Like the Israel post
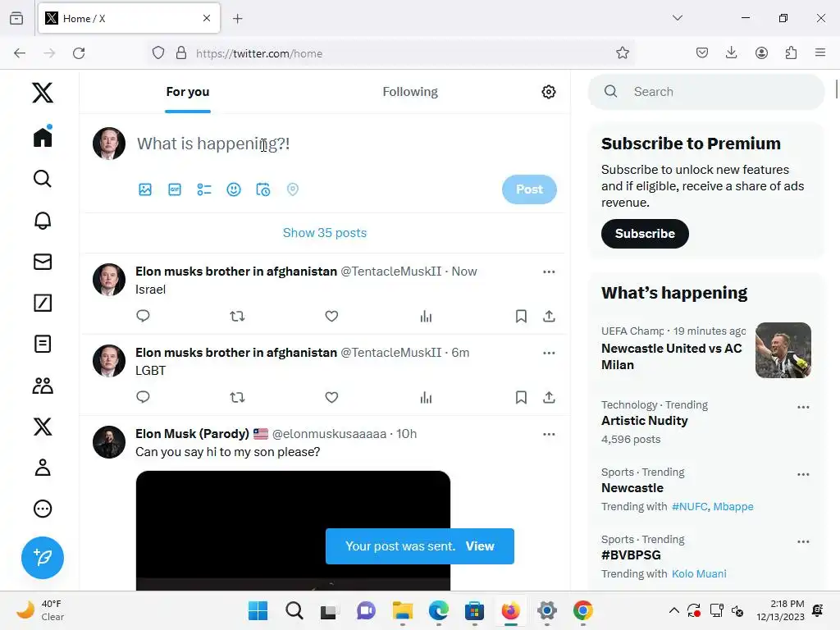840x630 pixels. [x=331, y=316]
